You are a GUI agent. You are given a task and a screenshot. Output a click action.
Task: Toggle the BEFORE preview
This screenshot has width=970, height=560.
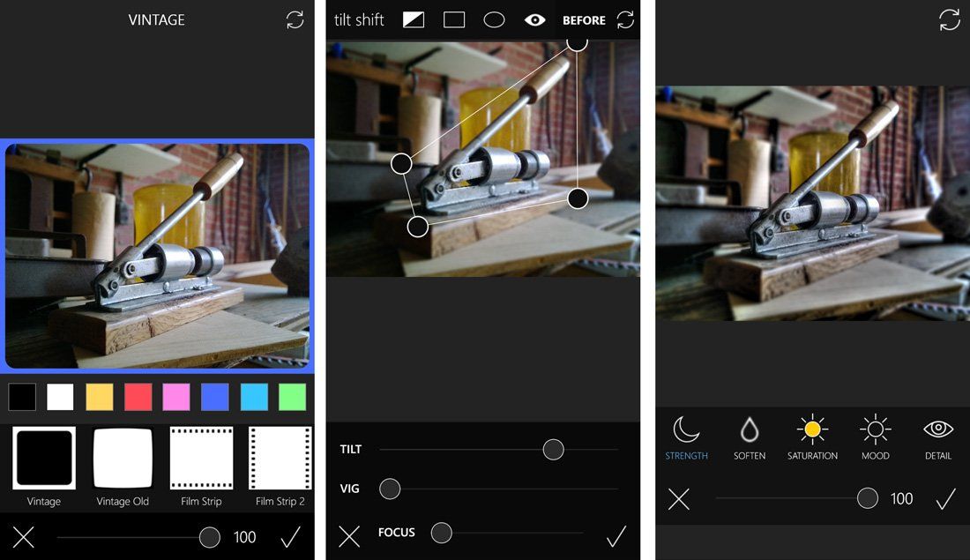click(x=583, y=19)
